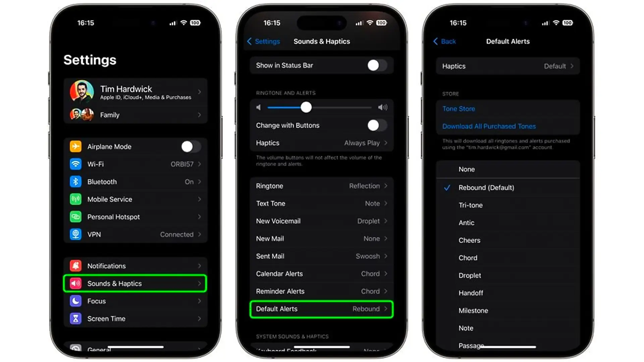This screenshot has width=644, height=362.
Task: Tap the Airplane Mode icon
Action: (75, 146)
